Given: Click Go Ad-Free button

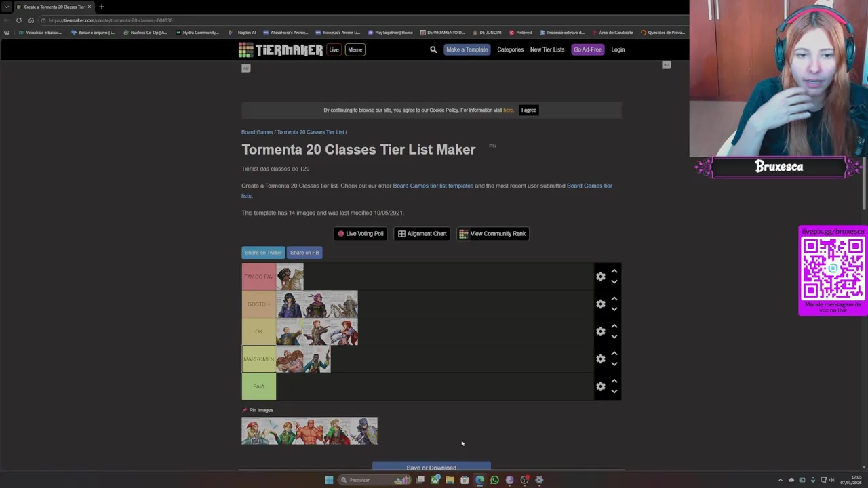Looking at the screenshot, I should (x=587, y=49).
